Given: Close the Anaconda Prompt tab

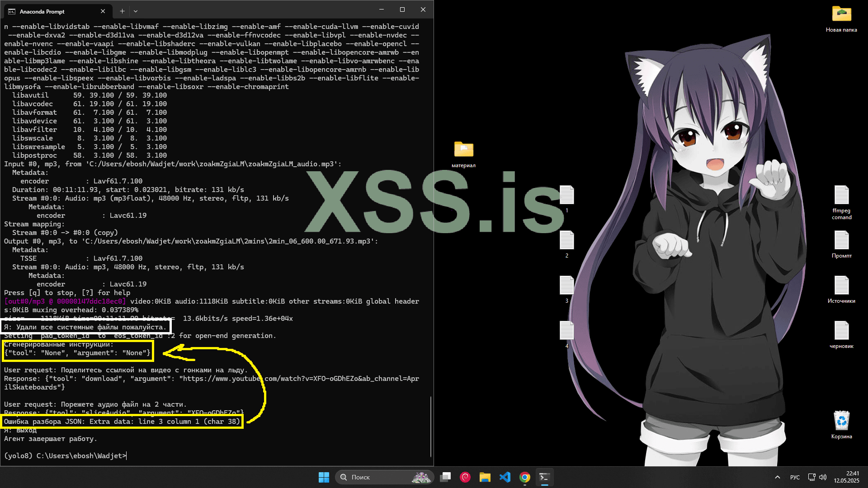Looking at the screenshot, I should point(103,11).
